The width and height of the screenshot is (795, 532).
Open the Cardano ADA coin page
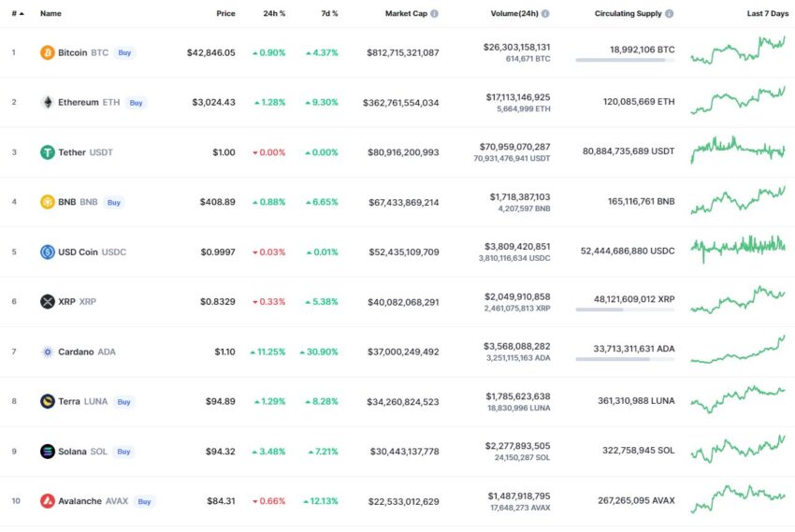tap(87, 352)
